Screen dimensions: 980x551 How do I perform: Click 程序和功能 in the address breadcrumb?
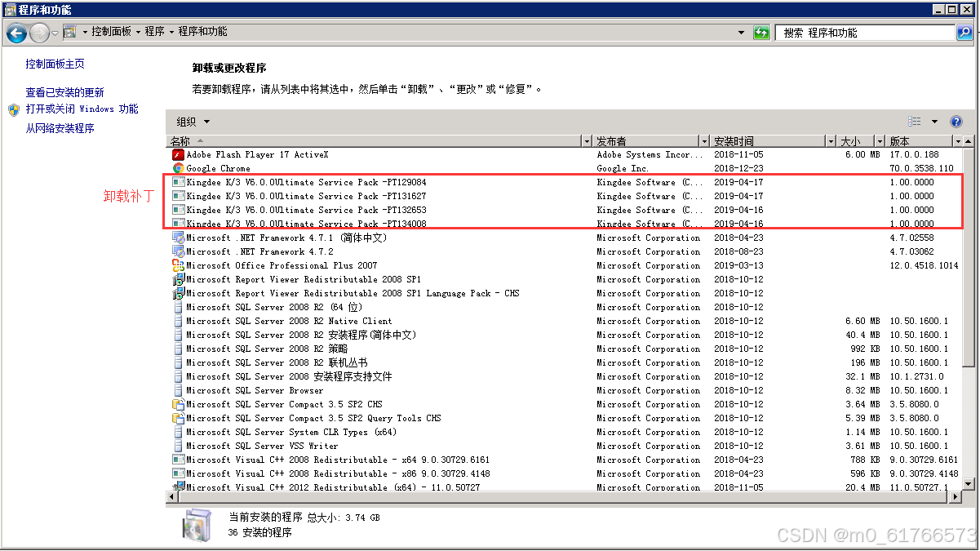tap(202, 32)
